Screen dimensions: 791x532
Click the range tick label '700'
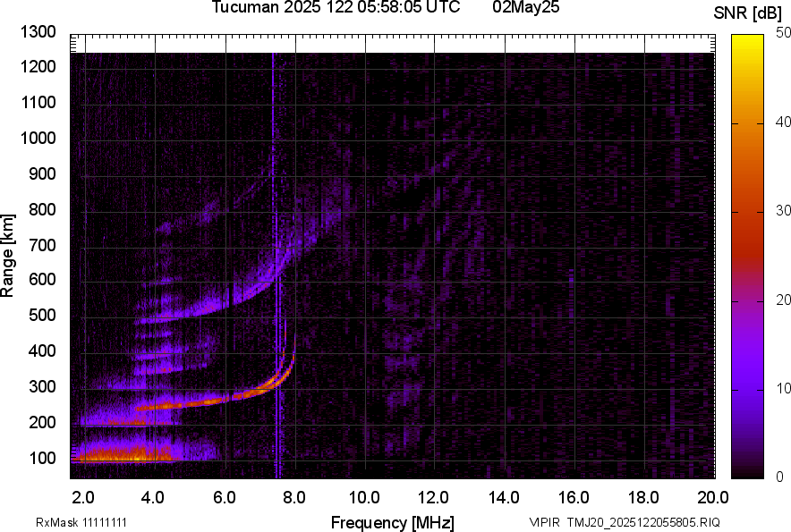tap(42, 245)
